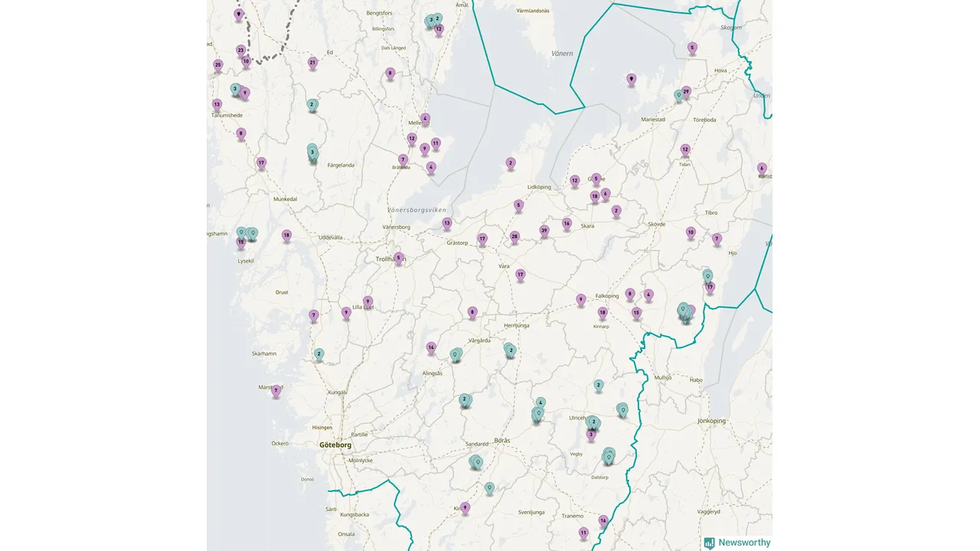Click marker 9 at Kinna
The height and width of the screenshot is (551, 980).
click(x=465, y=508)
